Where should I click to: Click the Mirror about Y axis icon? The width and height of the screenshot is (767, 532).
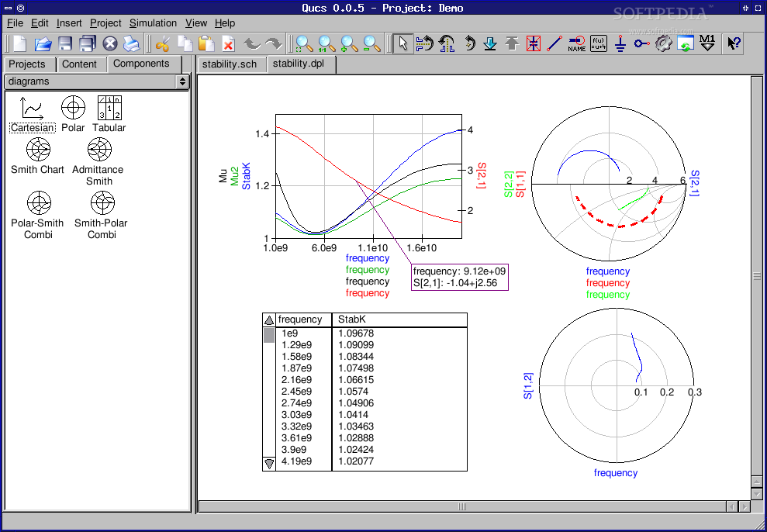pyautogui.click(x=447, y=43)
